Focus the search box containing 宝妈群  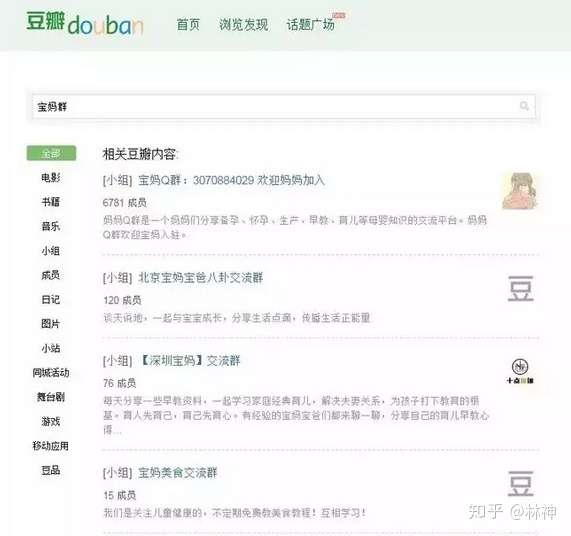tap(284, 106)
